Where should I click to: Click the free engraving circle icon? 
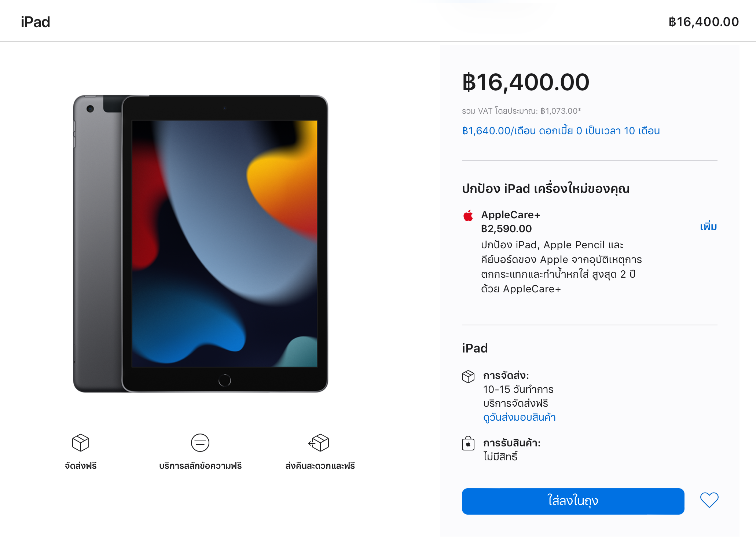(200, 442)
